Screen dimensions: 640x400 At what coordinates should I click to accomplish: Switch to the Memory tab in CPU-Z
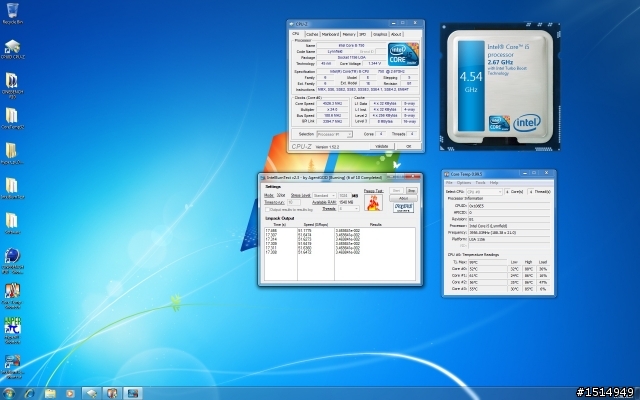[349, 34]
